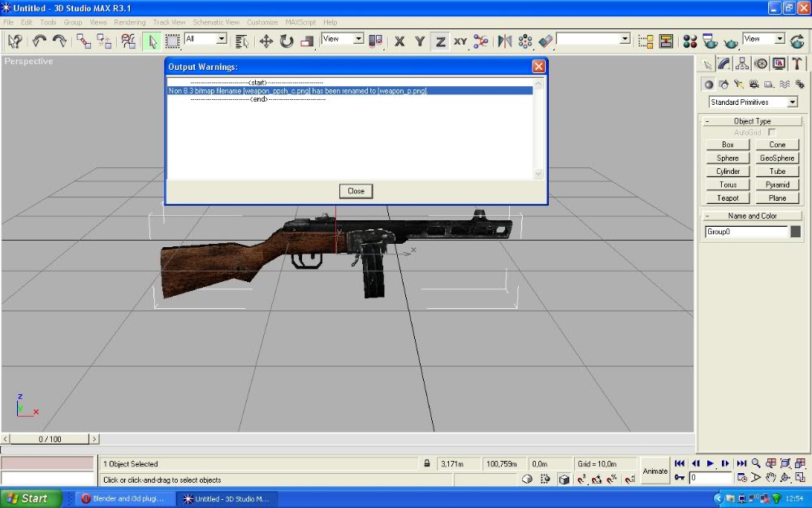Close the Output Warnings dialog
This screenshot has width=812, height=508.
click(x=356, y=191)
